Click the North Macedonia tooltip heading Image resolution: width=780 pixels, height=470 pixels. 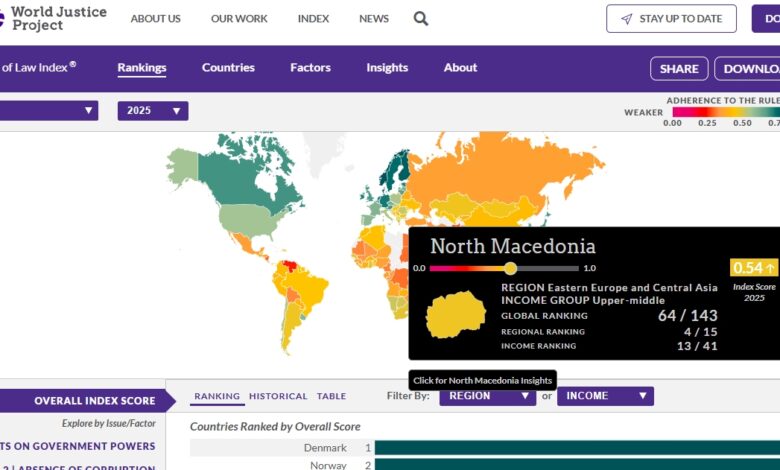[x=512, y=246]
